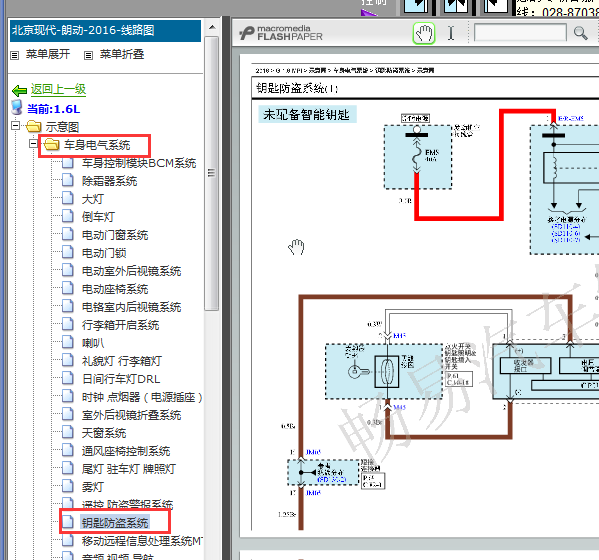Click the 钥匙防盗系统(1) diagram title
The height and width of the screenshot is (560, 599).
tap(297, 88)
